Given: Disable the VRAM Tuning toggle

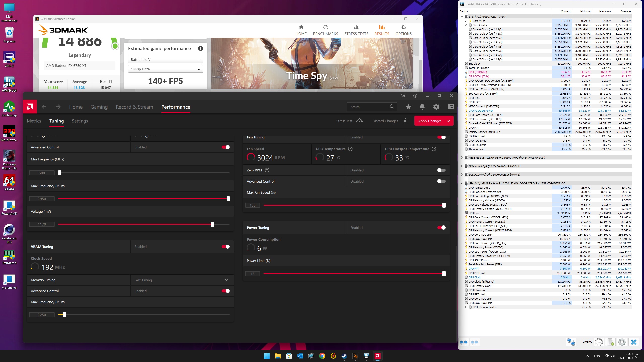Looking at the screenshot, I should (225, 247).
